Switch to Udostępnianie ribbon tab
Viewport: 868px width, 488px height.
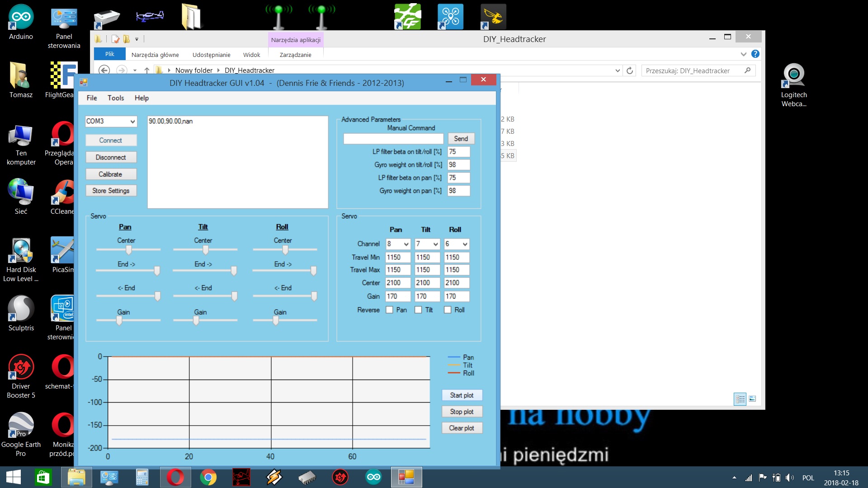pos(212,55)
